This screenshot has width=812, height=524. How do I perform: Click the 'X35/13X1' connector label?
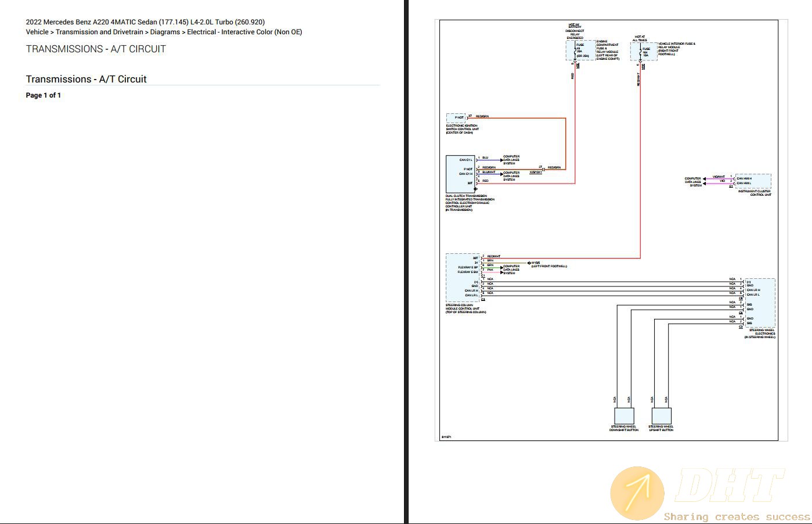536,172
